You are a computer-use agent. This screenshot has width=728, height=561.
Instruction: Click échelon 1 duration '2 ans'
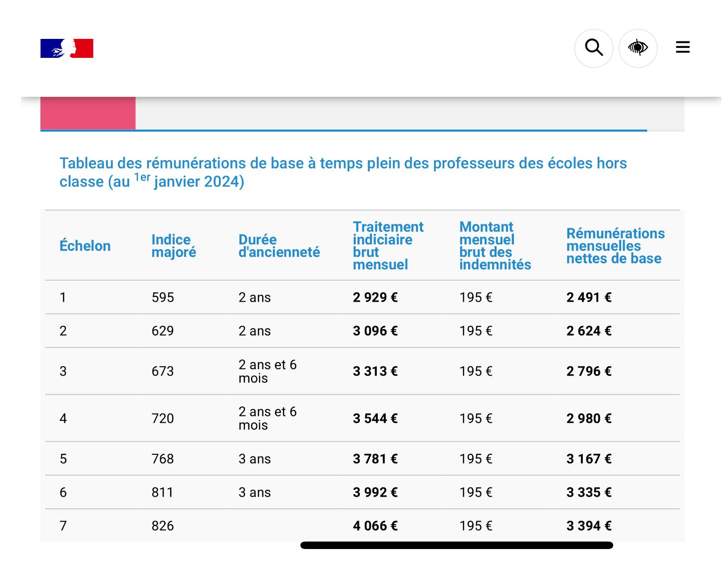254,298
